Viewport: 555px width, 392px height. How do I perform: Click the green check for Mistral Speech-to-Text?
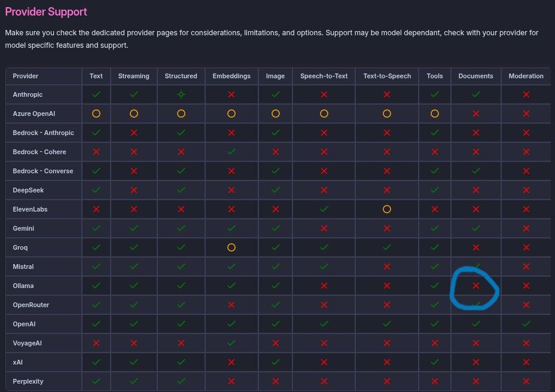324,267
